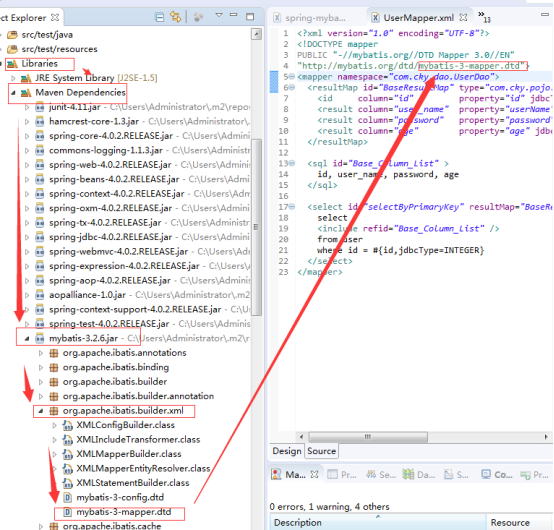Show hidden editor tabs list
The image size is (554, 530).
point(484,17)
